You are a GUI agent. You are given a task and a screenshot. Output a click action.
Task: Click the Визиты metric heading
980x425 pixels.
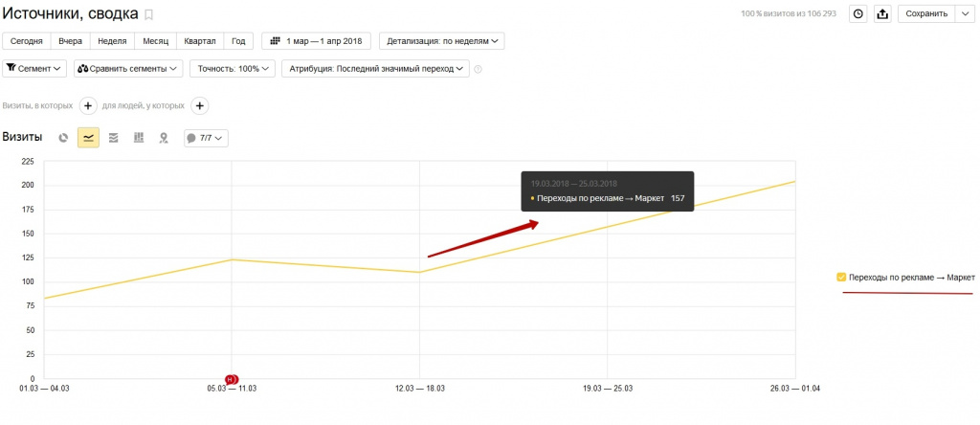point(23,138)
